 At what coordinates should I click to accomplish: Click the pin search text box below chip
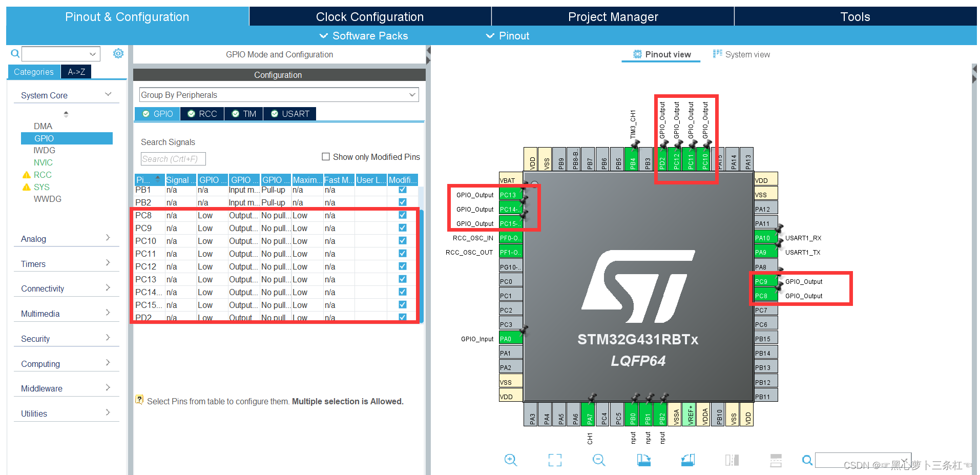pos(864,460)
